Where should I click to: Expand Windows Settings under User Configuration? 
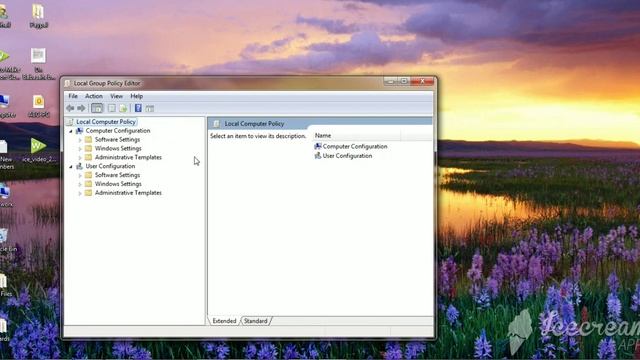point(80,184)
